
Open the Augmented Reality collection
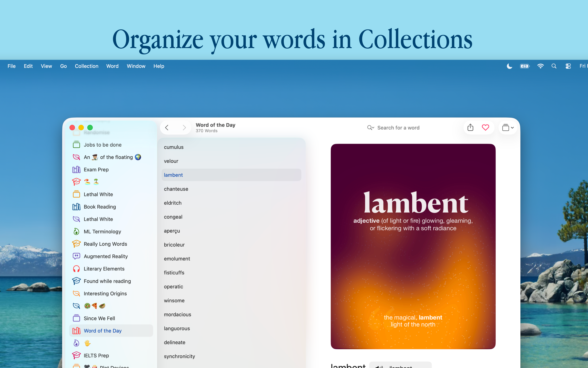click(111, 256)
